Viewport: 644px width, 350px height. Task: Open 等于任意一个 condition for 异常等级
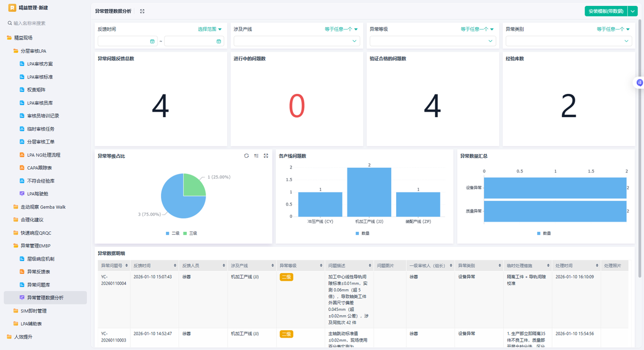point(477,29)
